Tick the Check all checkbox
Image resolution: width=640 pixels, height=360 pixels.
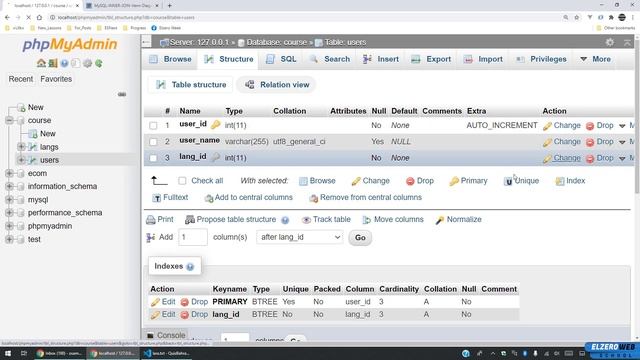(x=182, y=180)
